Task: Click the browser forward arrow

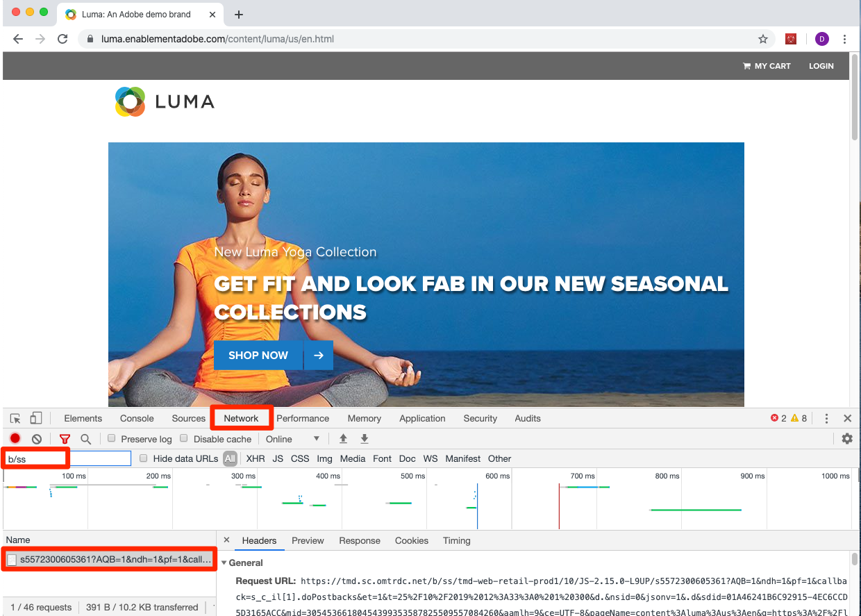Action: (40, 39)
